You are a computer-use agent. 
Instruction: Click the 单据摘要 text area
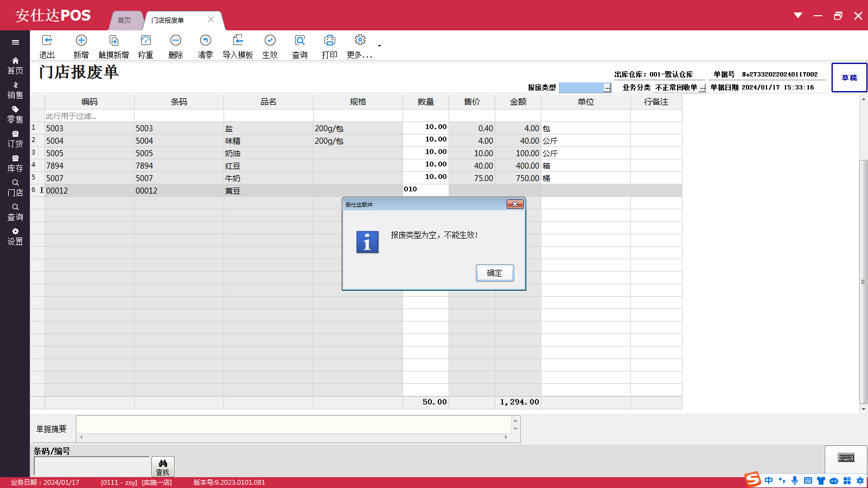click(x=293, y=425)
